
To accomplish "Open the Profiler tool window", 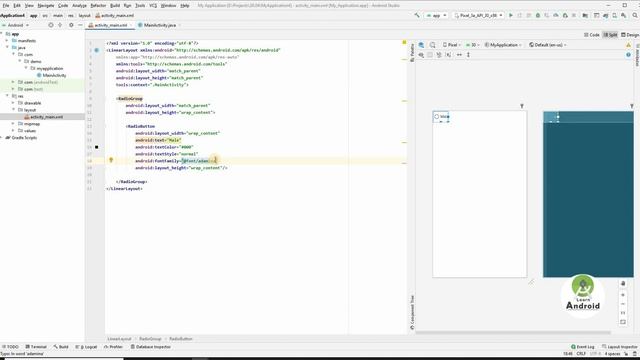I will tap(113, 347).
